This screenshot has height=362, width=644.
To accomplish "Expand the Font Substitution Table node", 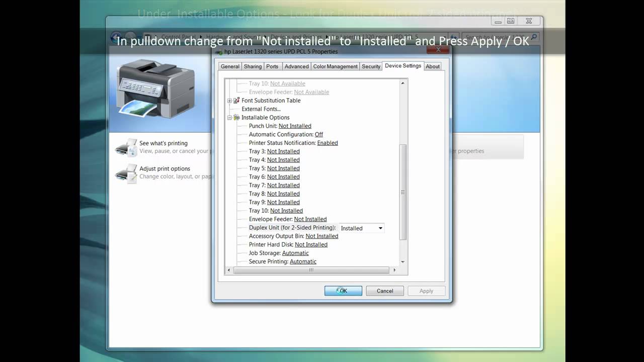I will (x=229, y=101).
